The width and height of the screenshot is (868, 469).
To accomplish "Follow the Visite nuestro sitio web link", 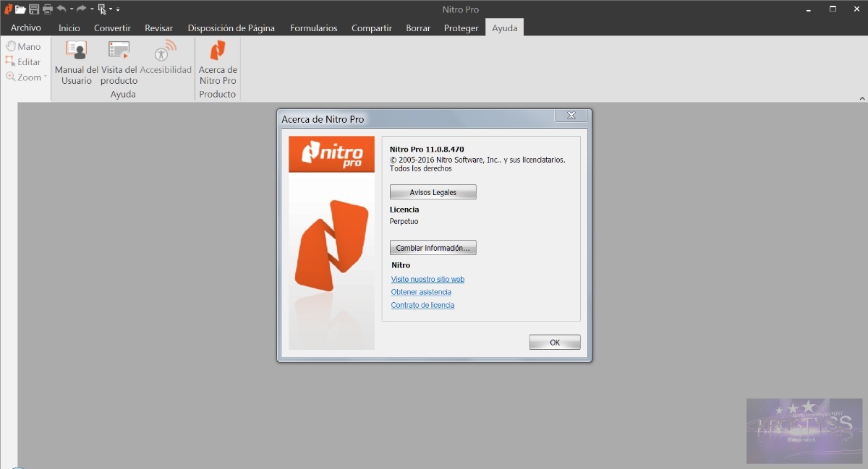I will (427, 279).
